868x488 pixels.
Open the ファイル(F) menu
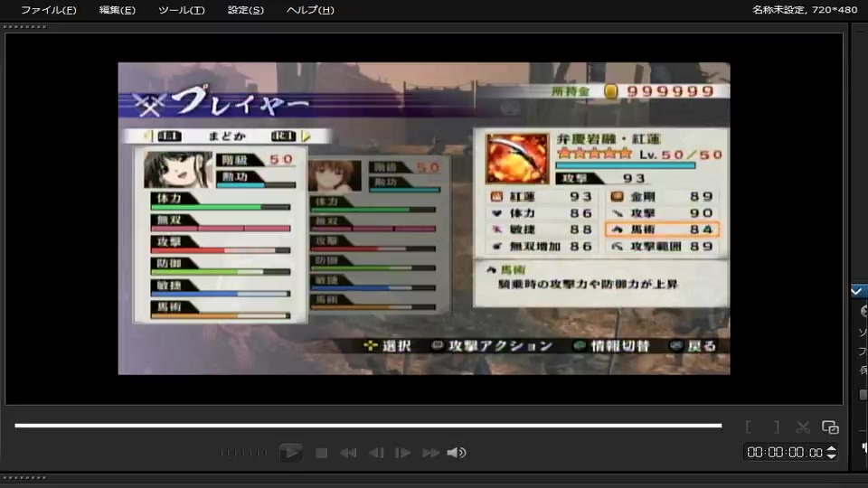(x=48, y=10)
